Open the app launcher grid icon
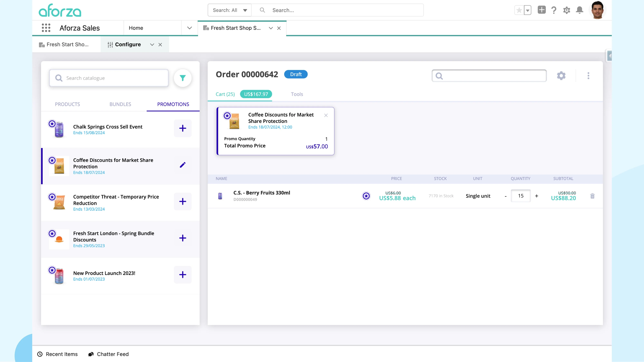The height and width of the screenshot is (362, 644). pos(46,28)
